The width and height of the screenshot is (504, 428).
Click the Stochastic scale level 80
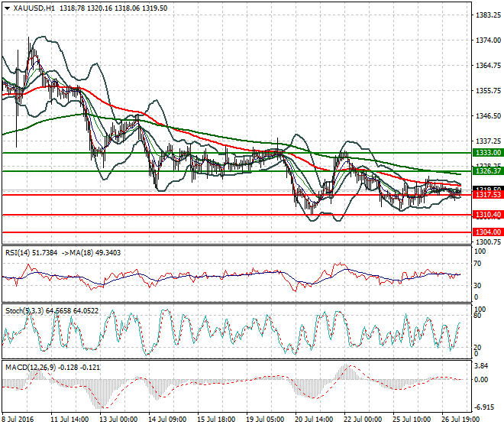[x=477, y=316]
